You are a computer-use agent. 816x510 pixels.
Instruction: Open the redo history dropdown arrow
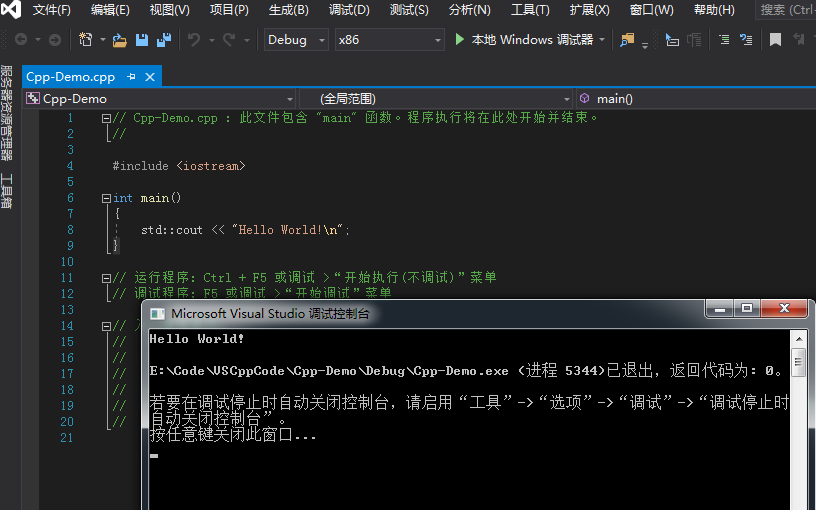[x=247, y=40]
